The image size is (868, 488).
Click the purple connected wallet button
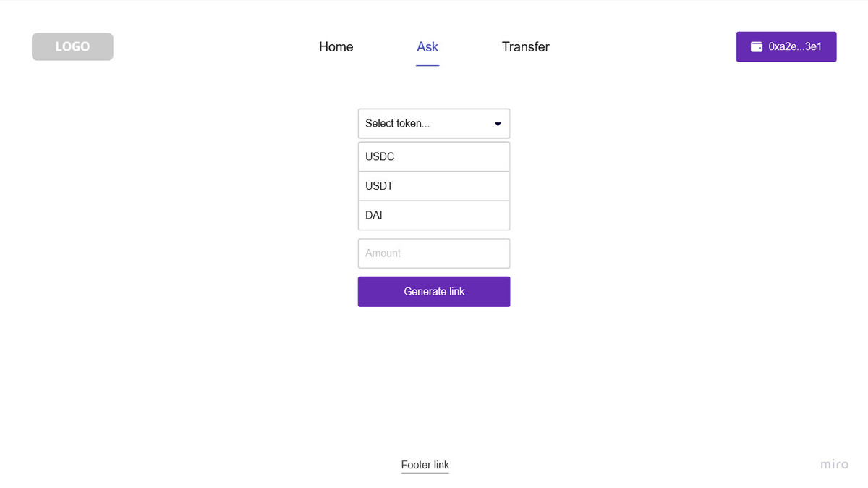[x=786, y=47]
